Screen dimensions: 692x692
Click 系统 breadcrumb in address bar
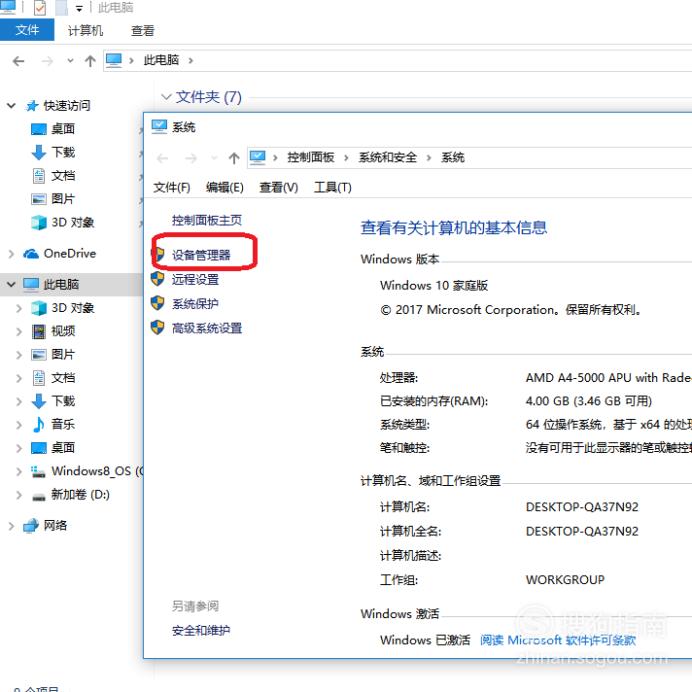click(453, 158)
